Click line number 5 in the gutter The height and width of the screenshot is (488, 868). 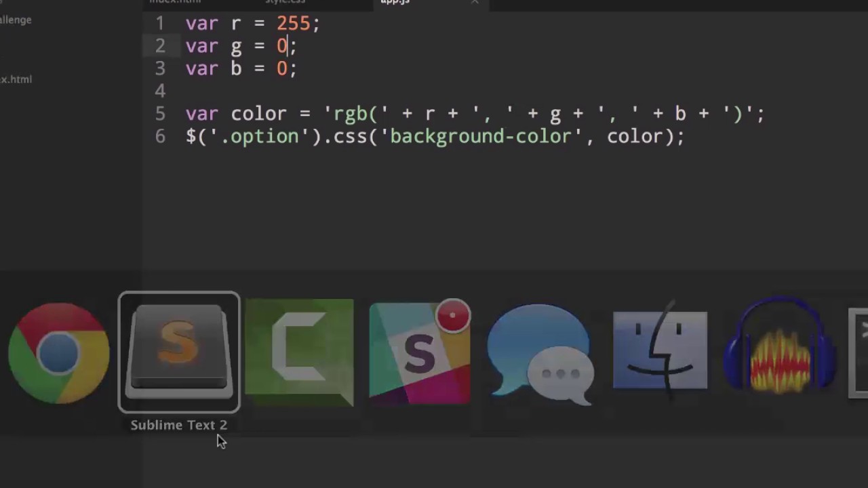pos(160,113)
